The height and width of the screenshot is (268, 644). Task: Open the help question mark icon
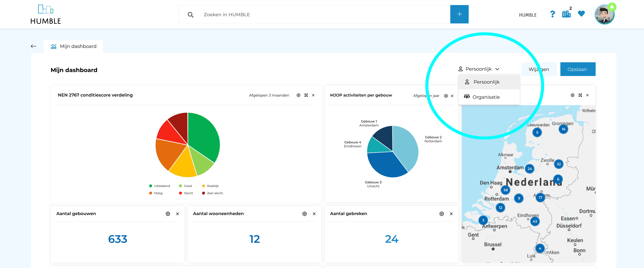[553, 14]
